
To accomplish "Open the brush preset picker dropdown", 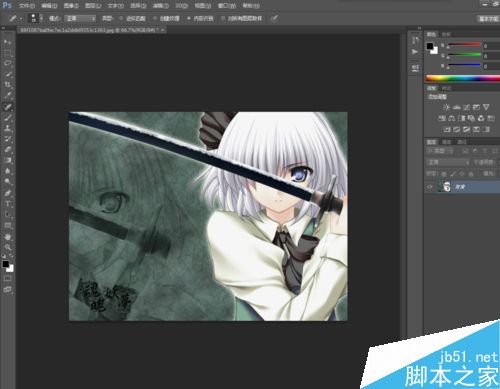I will 36,18.
